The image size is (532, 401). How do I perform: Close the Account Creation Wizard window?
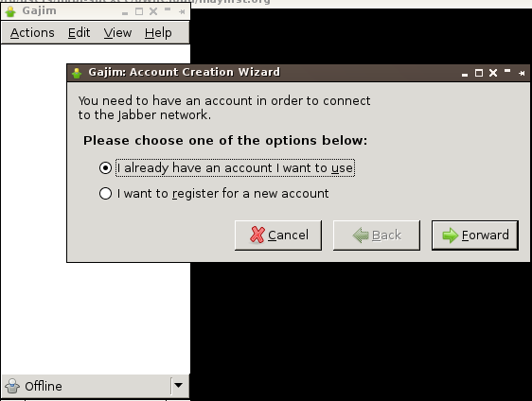click(493, 73)
